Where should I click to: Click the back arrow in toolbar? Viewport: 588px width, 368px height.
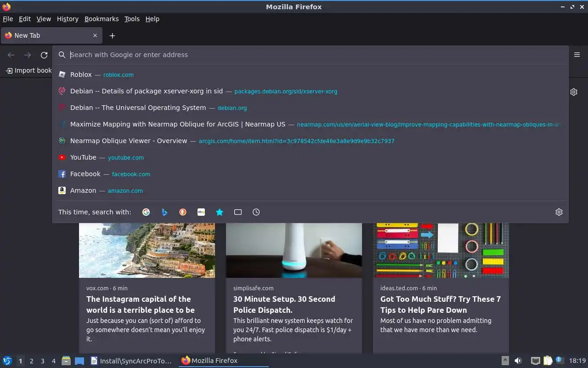pos(11,55)
